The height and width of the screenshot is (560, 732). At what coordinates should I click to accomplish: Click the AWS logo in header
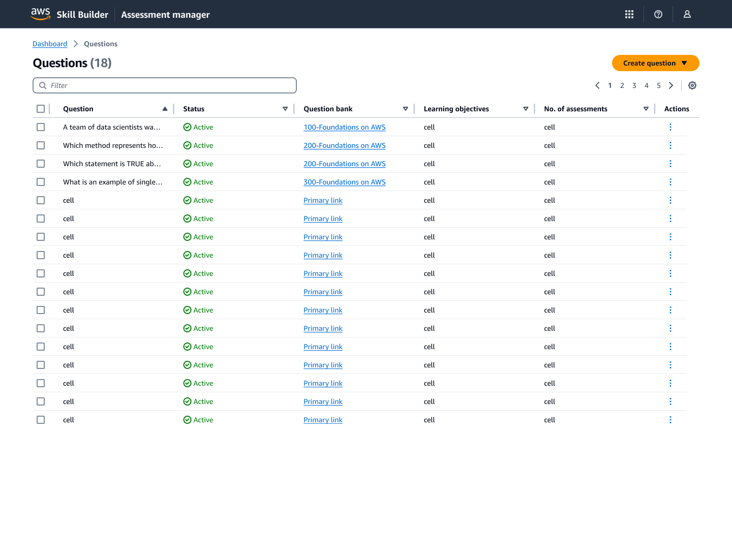pos(41,14)
